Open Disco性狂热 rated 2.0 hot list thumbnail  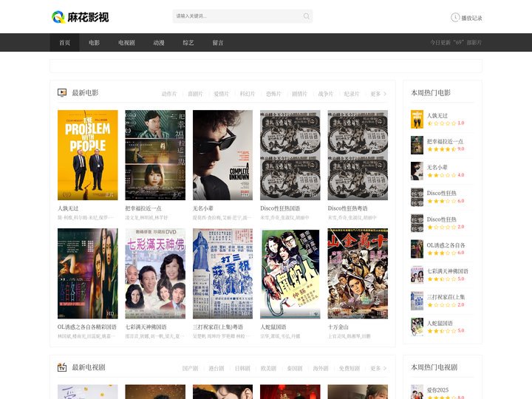pyautogui.click(x=417, y=223)
